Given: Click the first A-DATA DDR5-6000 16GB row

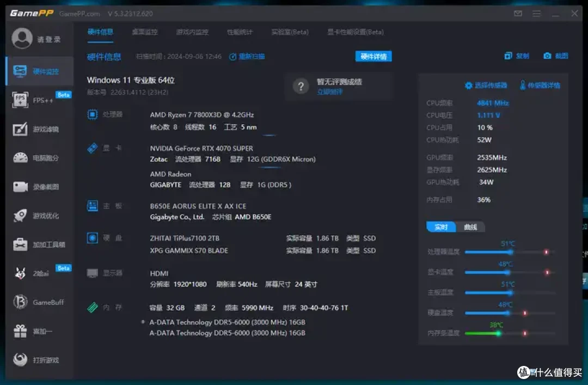Looking at the screenshot, I should 227,322.
